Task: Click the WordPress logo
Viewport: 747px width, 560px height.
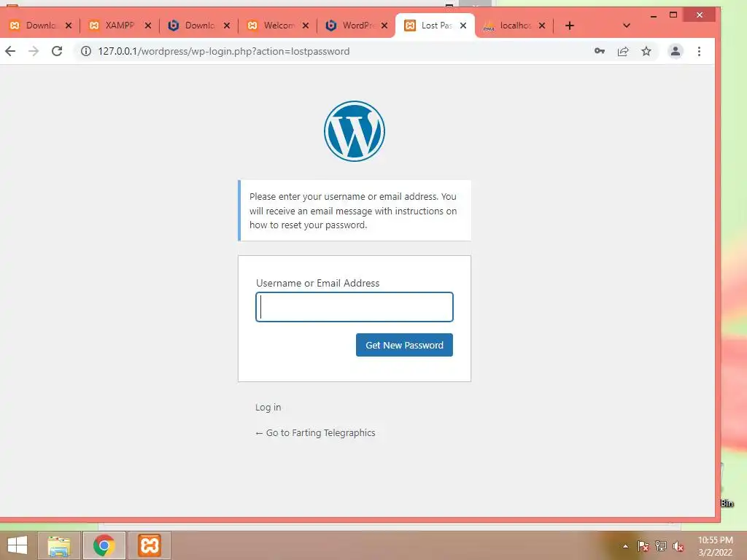Action: click(x=355, y=131)
